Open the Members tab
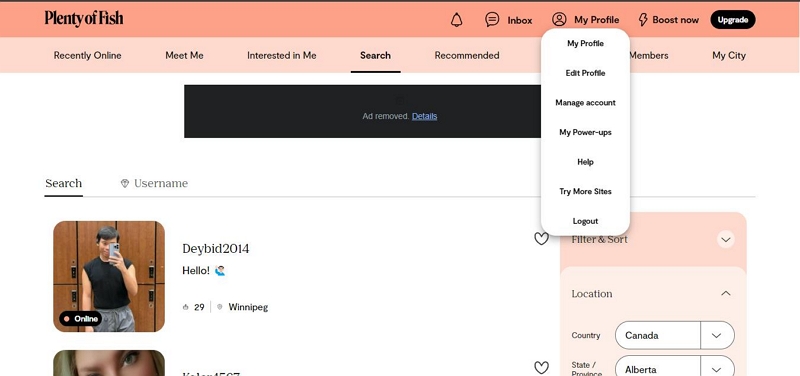Image resolution: width=800 pixels, height=376 pixels. 649,56
